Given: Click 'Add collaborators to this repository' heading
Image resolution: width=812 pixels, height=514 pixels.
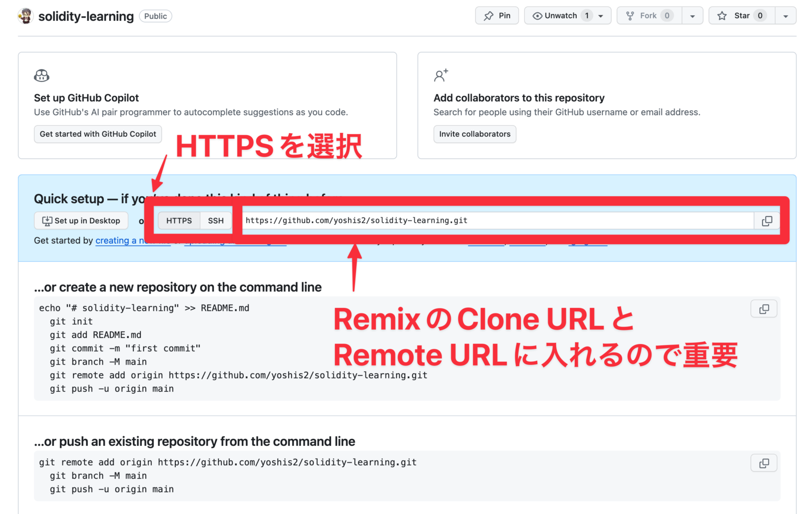Looking at the screenshot, I should [x=519, y=98].
